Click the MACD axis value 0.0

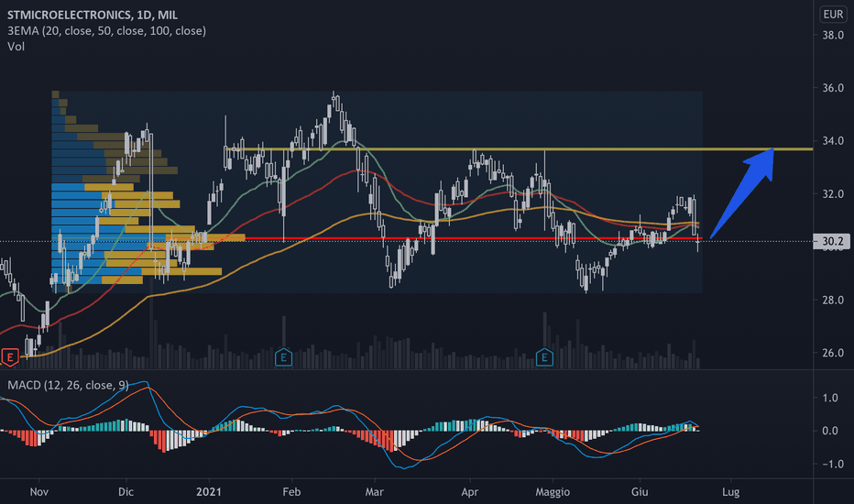(x=830, y=431)
